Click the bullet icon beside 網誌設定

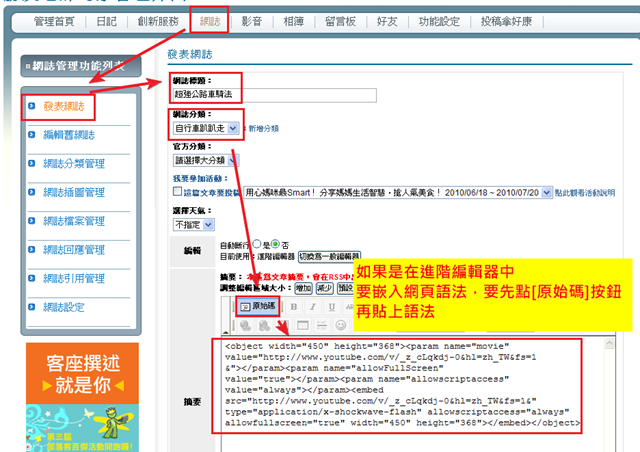coord(32,307)
